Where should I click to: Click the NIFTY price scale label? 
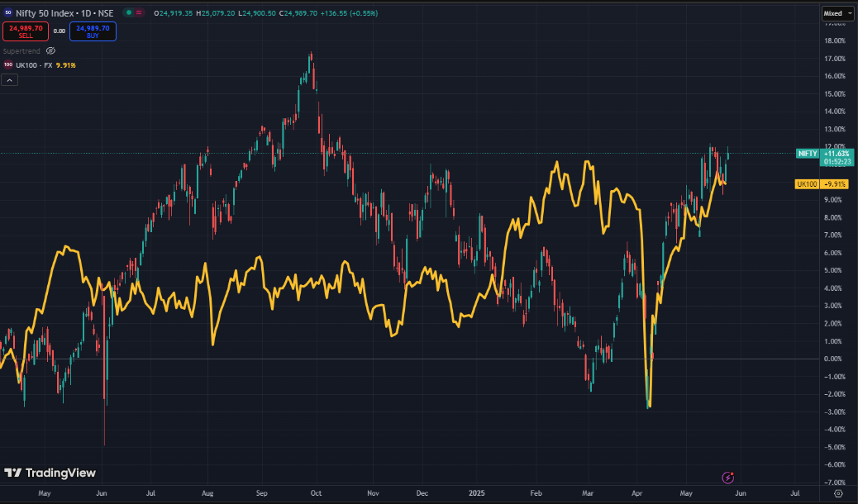tap(808, 154)
